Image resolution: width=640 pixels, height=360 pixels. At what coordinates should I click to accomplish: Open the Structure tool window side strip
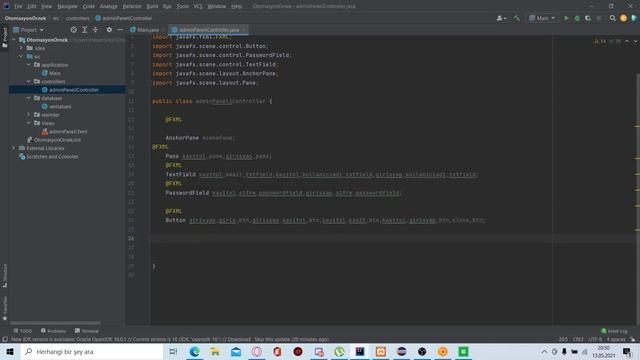4,276
